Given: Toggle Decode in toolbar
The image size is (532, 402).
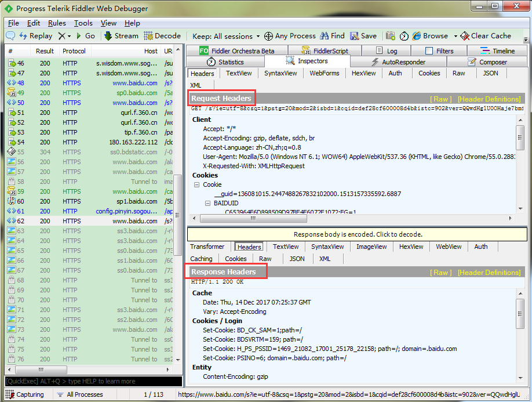Looking at the screenshot, I should pyautogui.click(x=162, y=35).
